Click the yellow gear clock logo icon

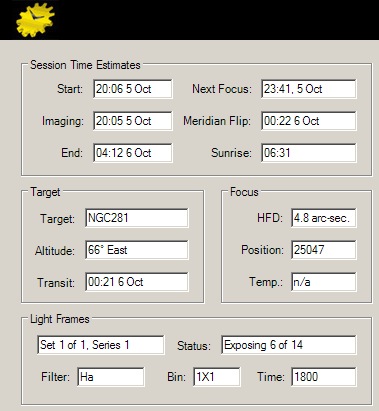point(35,19)
